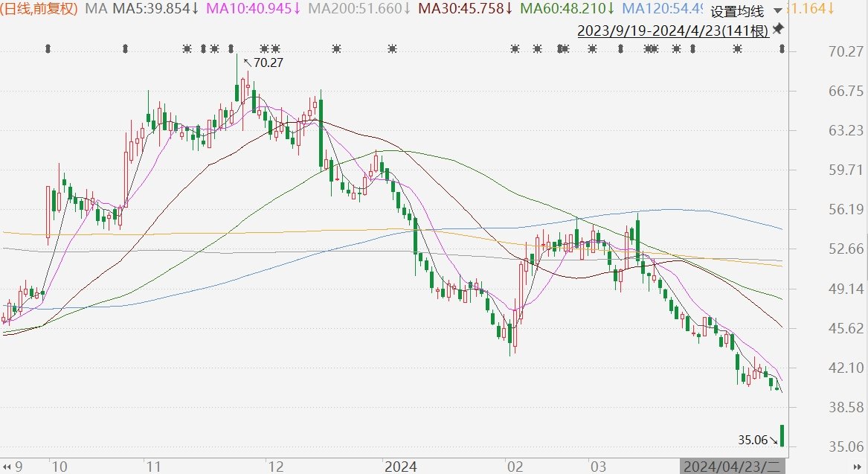Click the arrow label marking the 35.06 low
Image resolution: width=868 pixels, height=474 pixels.
click(753, 440)
